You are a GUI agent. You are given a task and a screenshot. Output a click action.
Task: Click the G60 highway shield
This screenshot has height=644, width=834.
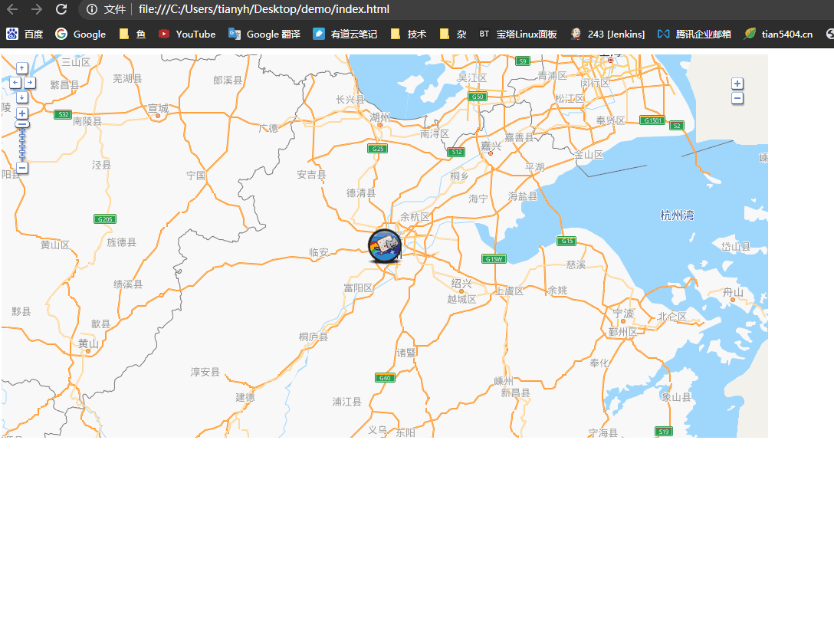point(385,377)
